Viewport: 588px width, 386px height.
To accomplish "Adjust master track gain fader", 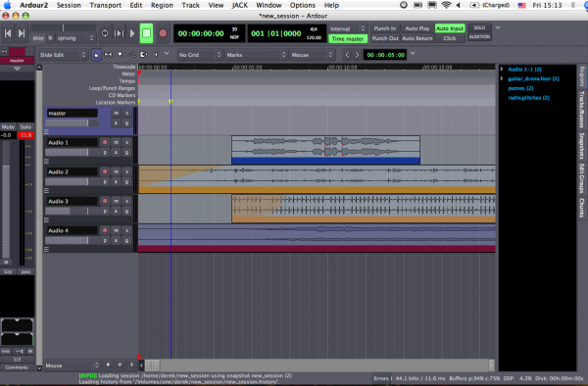I will 72,122.
